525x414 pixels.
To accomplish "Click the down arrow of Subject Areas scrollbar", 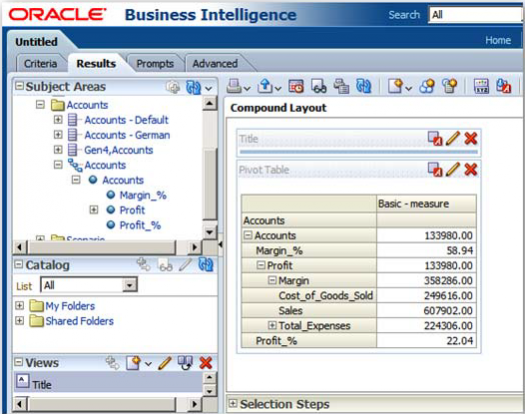I will [x=210, y=232].
